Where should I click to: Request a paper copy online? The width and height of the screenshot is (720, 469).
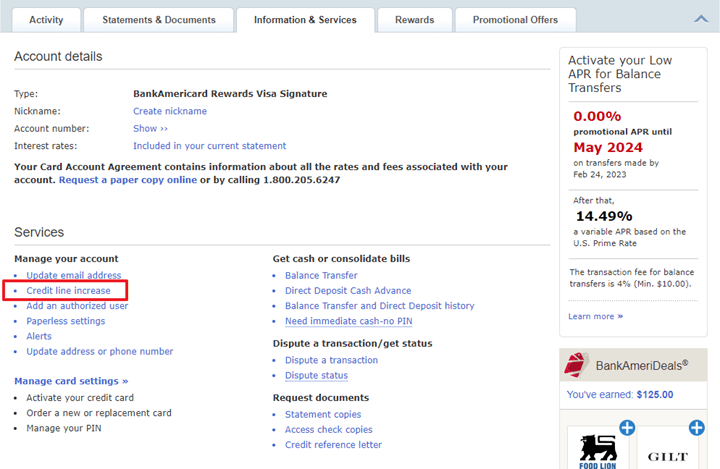coord(128,180)
